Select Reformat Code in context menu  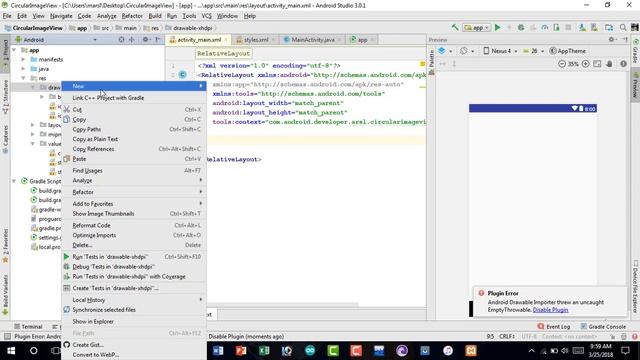133,225
